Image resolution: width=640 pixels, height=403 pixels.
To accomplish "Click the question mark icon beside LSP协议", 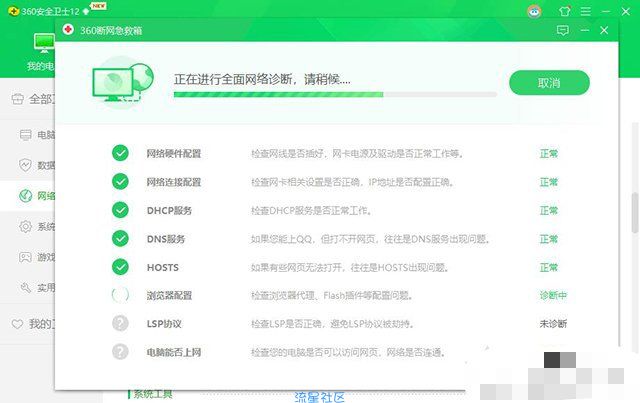I will point(120,323).
